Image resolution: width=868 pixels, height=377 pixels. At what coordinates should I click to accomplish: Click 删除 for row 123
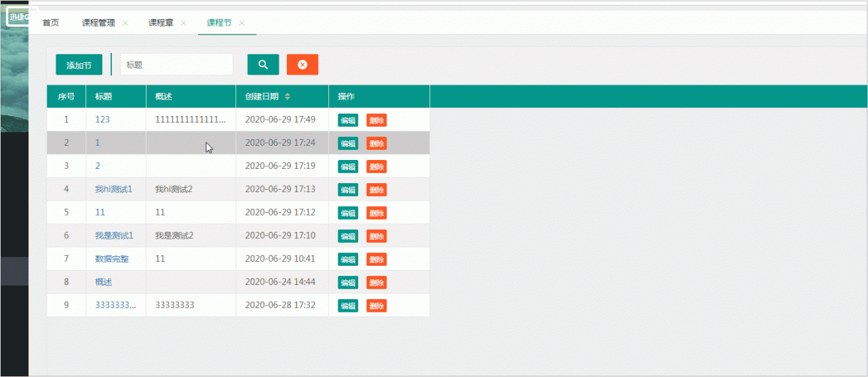(376, 120)
